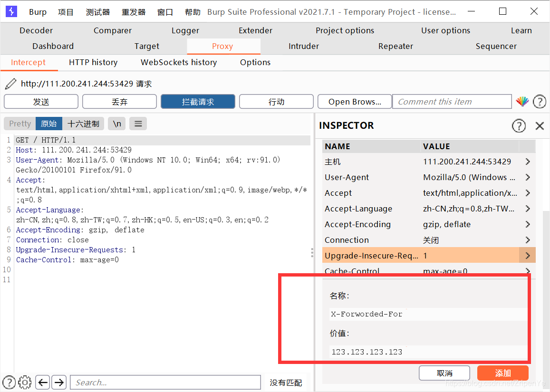This screenshot has height=392, width=550.
Task: Click the Burp Suite lightning logo icon
Action: [11, 11]
